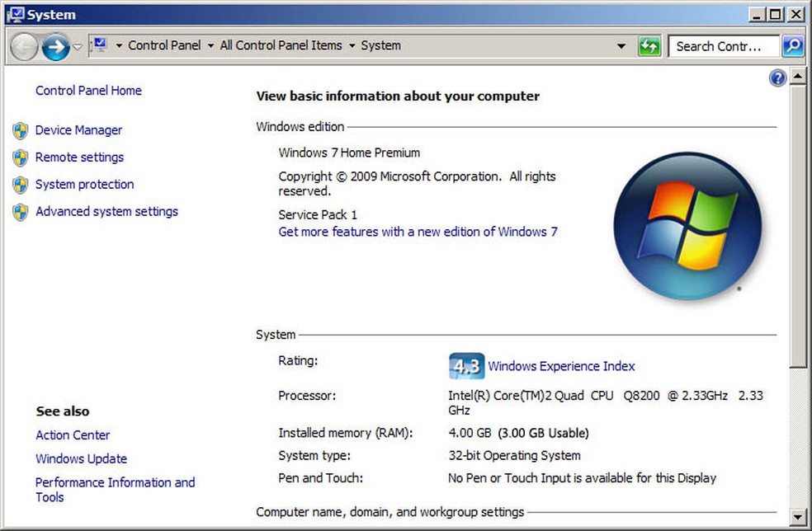Close the System window
Screen dimensions: 812x531
click(796, 15)
